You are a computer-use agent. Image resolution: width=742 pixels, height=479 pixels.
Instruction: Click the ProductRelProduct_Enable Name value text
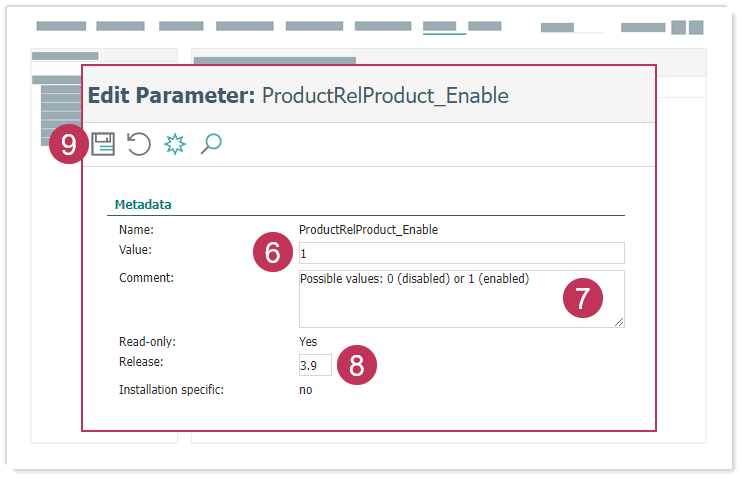(x=368, y=229)
